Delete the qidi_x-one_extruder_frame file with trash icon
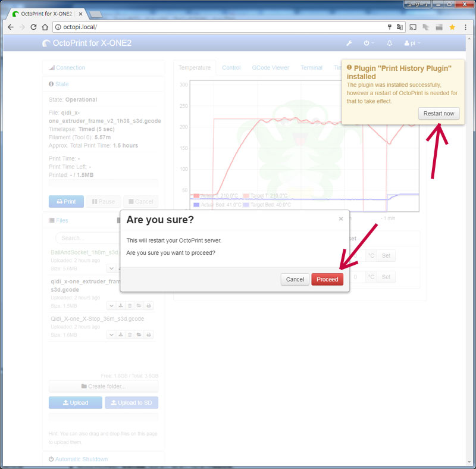 point(130,305)
